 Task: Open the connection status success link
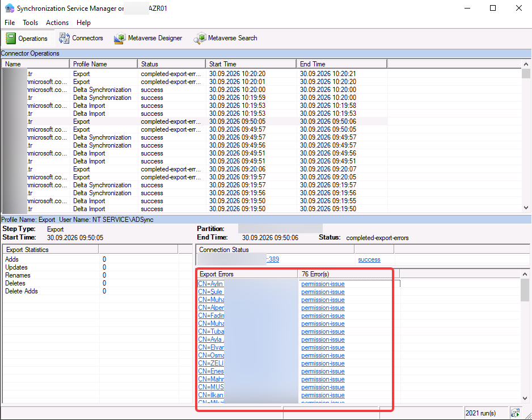[369, 259]
